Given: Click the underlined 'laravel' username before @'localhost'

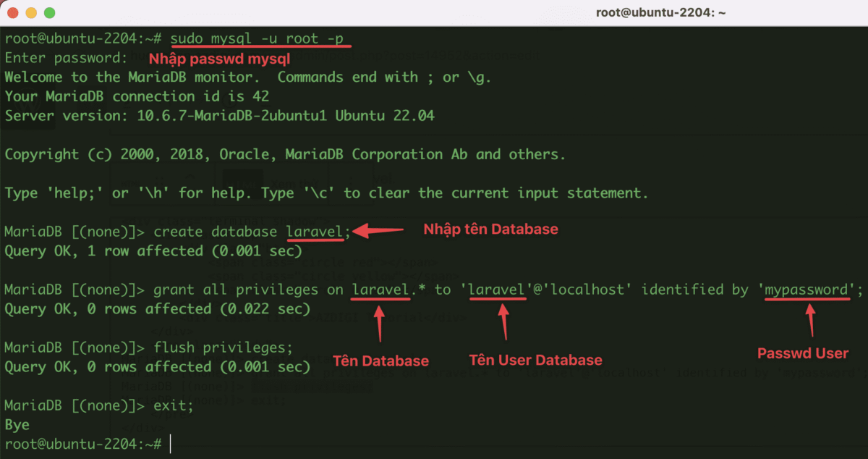Looking at the screenshot, I should pos(496,290).
